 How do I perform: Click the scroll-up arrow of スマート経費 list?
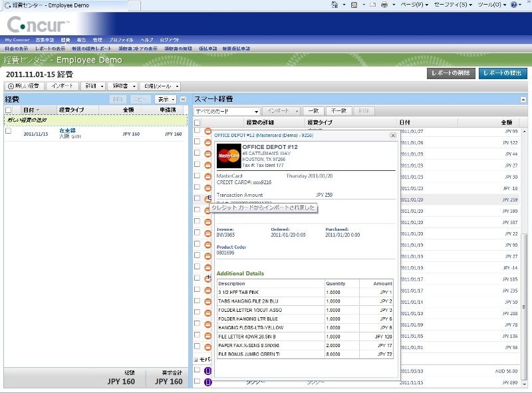524,131
